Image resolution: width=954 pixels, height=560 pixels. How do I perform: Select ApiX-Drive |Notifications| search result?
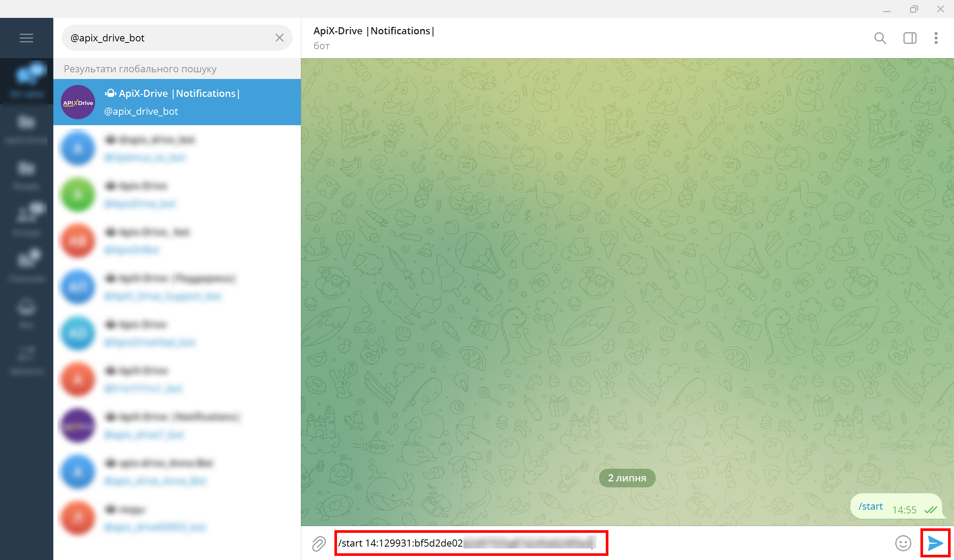pos(177,102)
